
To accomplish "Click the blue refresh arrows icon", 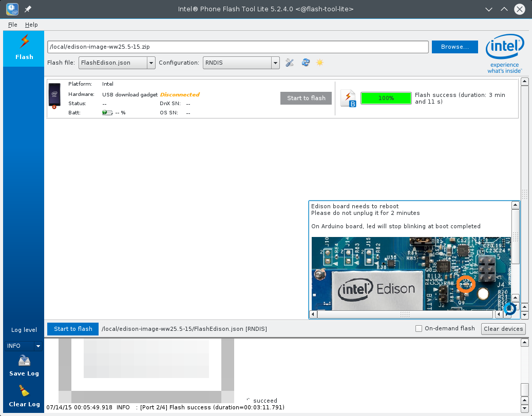I will click(306, 63).
